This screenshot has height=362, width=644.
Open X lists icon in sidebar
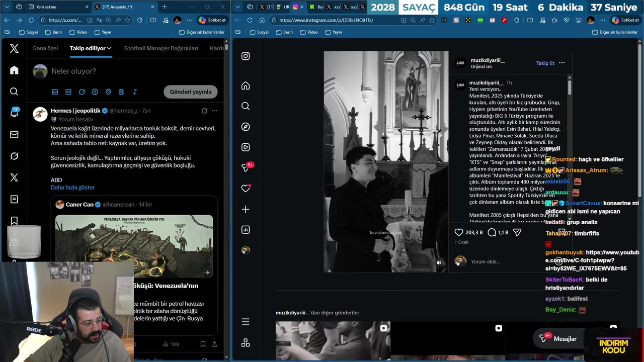[14, 199]
